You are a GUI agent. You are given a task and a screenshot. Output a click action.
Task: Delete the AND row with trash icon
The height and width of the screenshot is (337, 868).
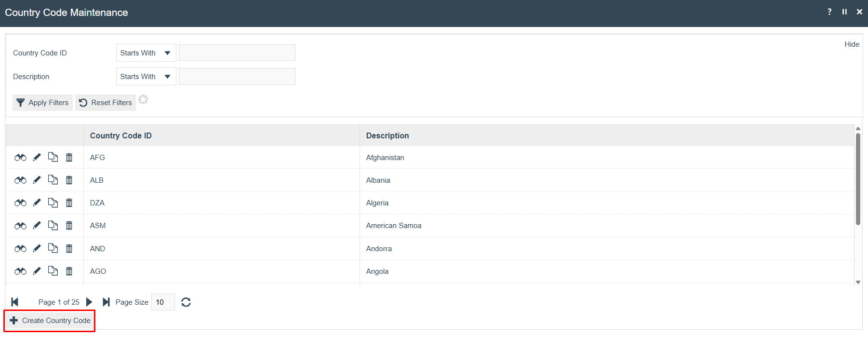coord(69,248)
